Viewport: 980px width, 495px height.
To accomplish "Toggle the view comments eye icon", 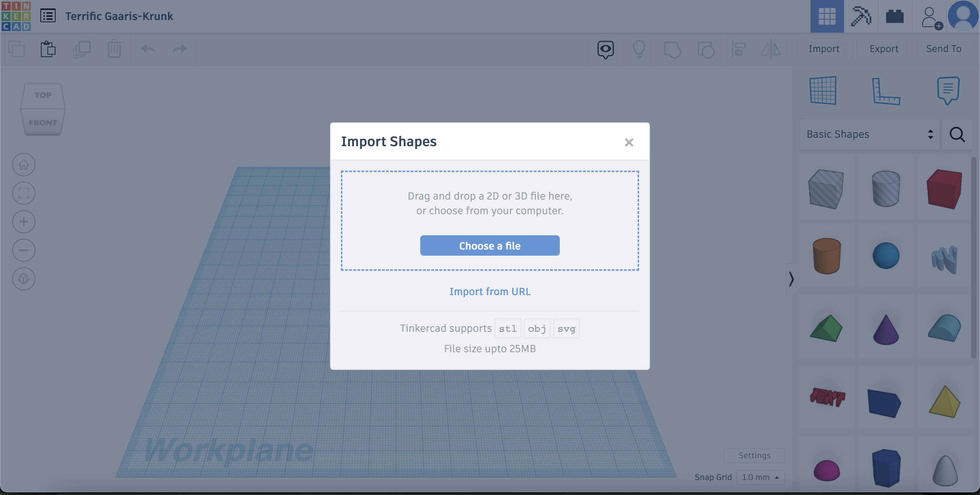I will click(605, 49).
